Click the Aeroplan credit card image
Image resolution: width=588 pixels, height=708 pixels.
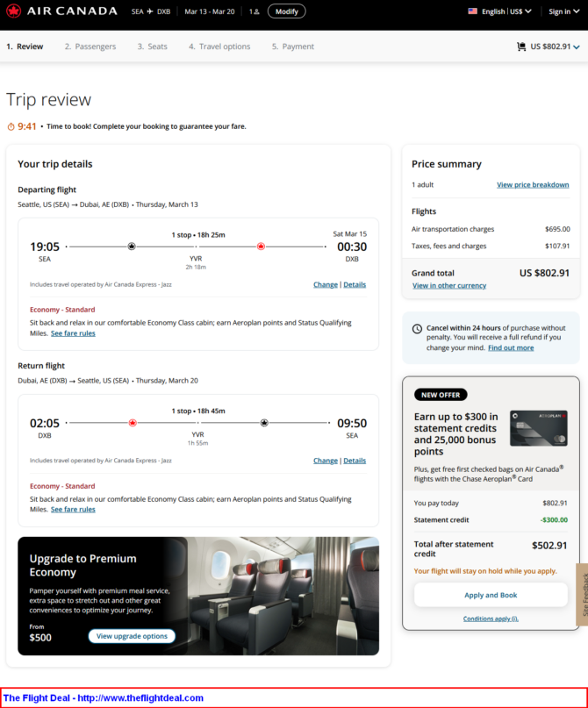(538, 428)
